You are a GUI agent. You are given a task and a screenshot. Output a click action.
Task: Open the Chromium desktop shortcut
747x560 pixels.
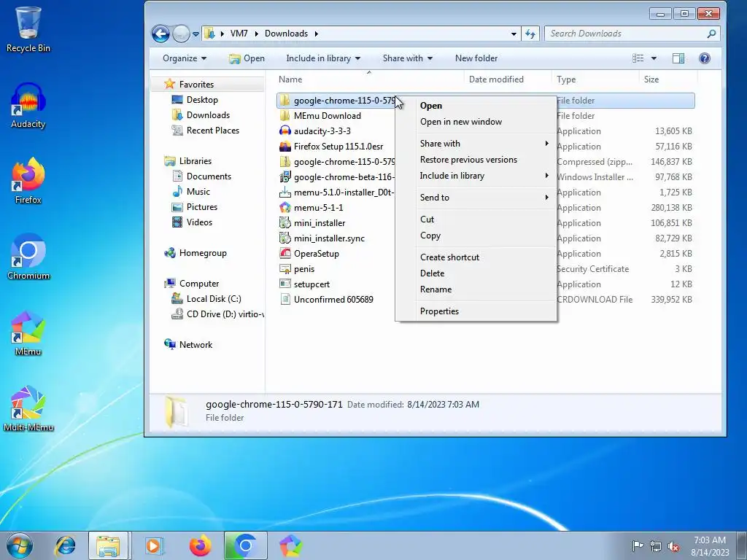[28, 257]
